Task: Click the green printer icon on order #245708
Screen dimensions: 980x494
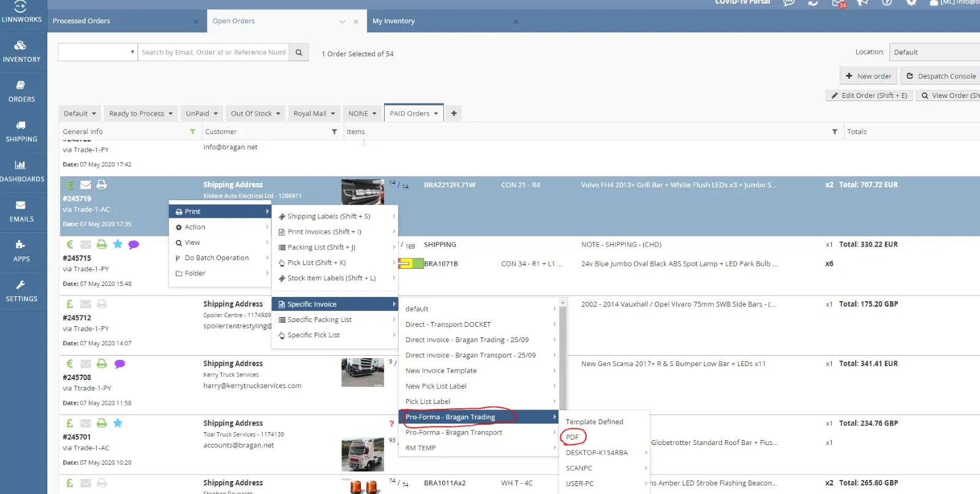Action: [102, 364]
